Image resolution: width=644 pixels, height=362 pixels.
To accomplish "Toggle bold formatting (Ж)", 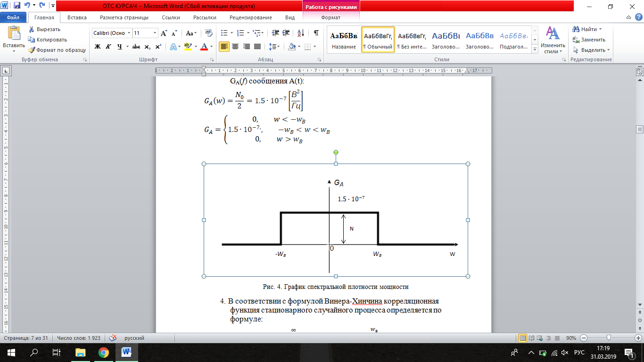I will coord(98,47).
